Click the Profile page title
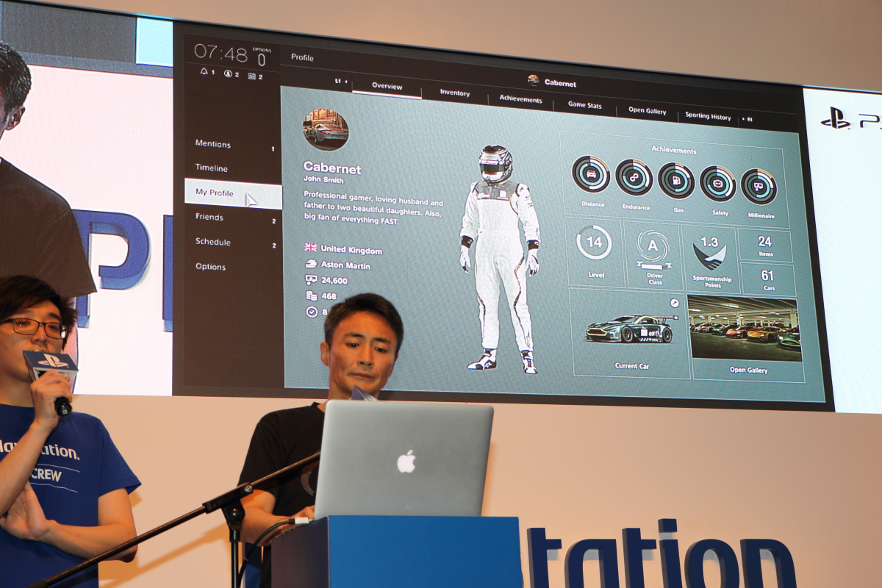Viewport: 882px width, 588px height. click(x=302, y=57)
